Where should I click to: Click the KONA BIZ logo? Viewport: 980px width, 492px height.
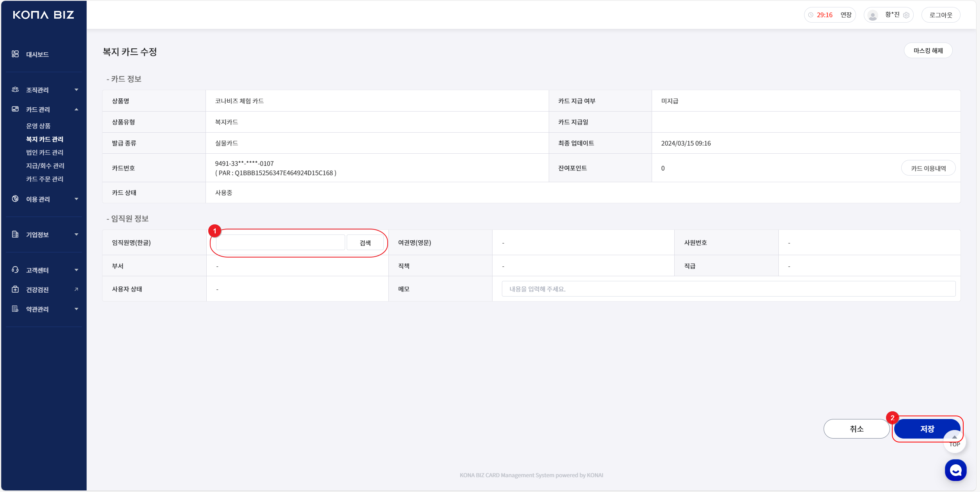(x=43, y=15)
